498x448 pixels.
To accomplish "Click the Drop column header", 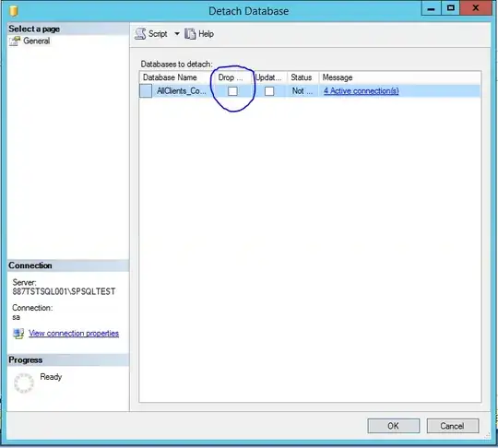I will coord(232,77).
